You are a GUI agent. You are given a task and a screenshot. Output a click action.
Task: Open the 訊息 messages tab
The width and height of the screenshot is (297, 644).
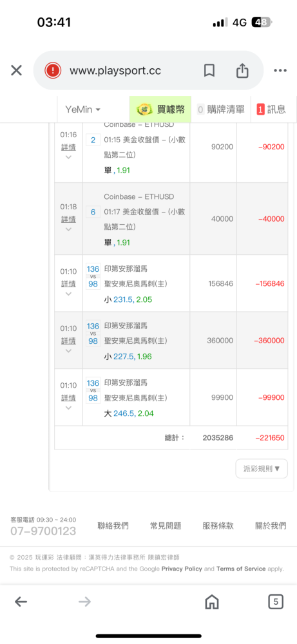click(271, 109)
